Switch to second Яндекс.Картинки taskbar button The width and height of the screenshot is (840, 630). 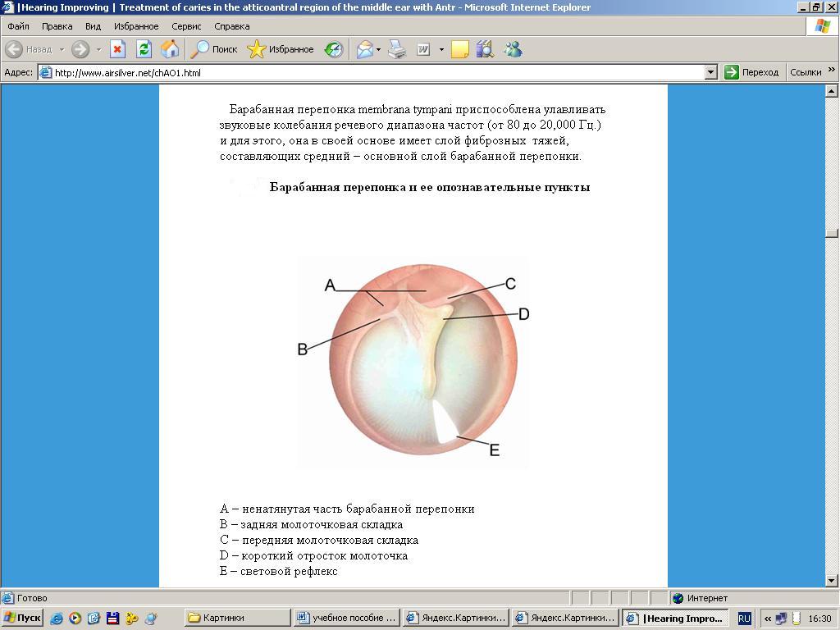565,618
